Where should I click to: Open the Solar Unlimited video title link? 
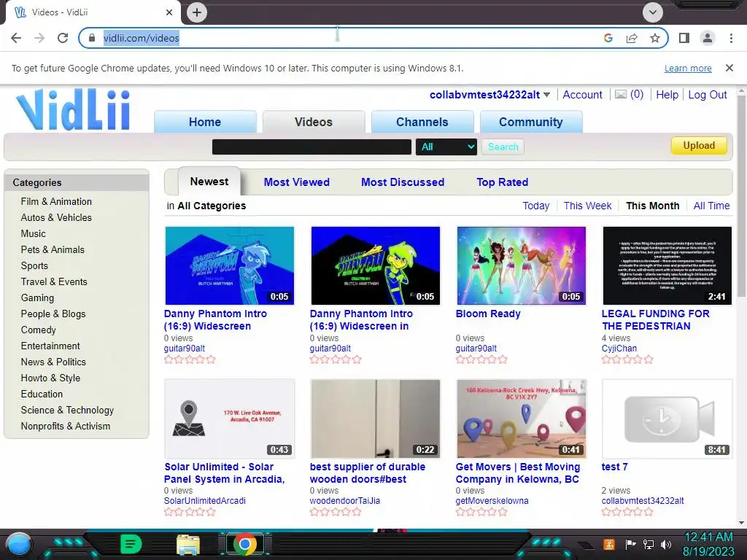click(x=225, y=472)
